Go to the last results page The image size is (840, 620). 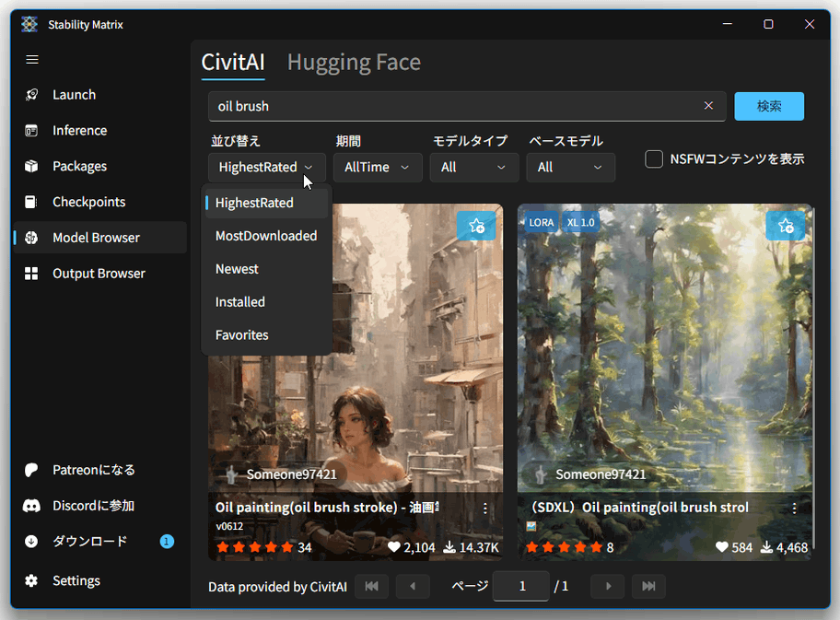click(x=648, y=586)
